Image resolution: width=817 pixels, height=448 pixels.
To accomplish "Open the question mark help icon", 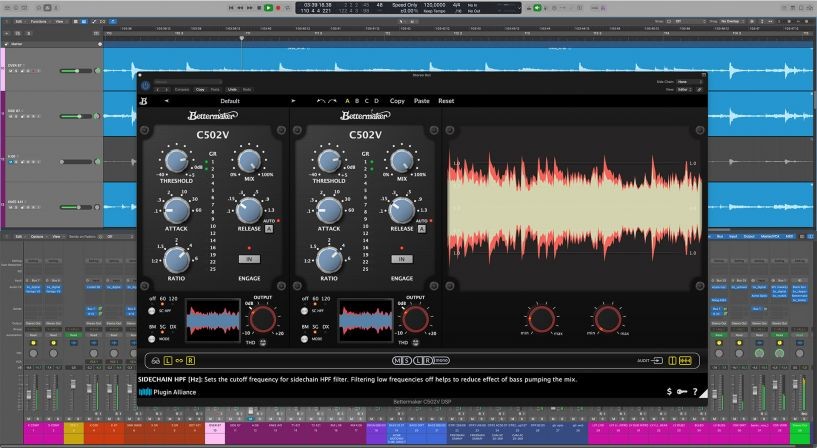I will tap(693, 391).
